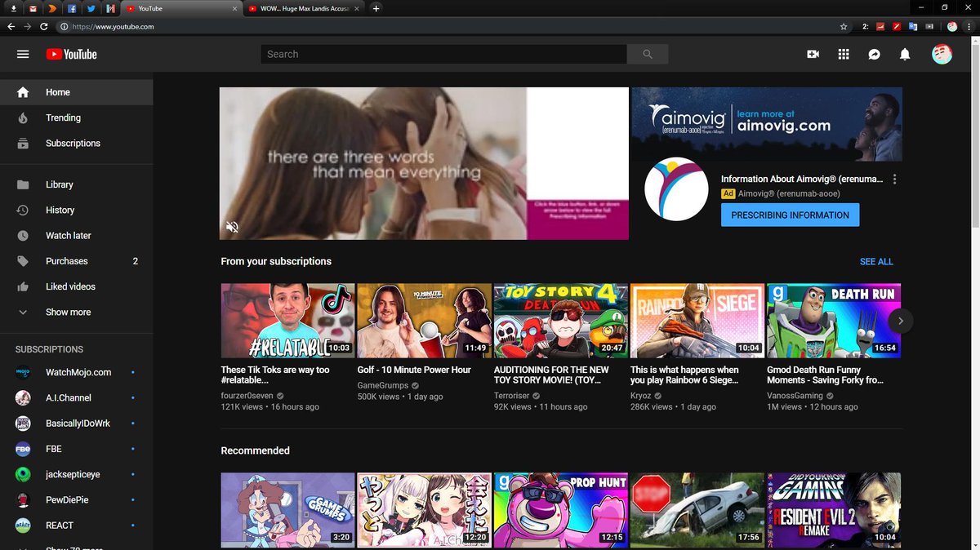Open the pinned Facebook tab

click(x=72, y=8)
